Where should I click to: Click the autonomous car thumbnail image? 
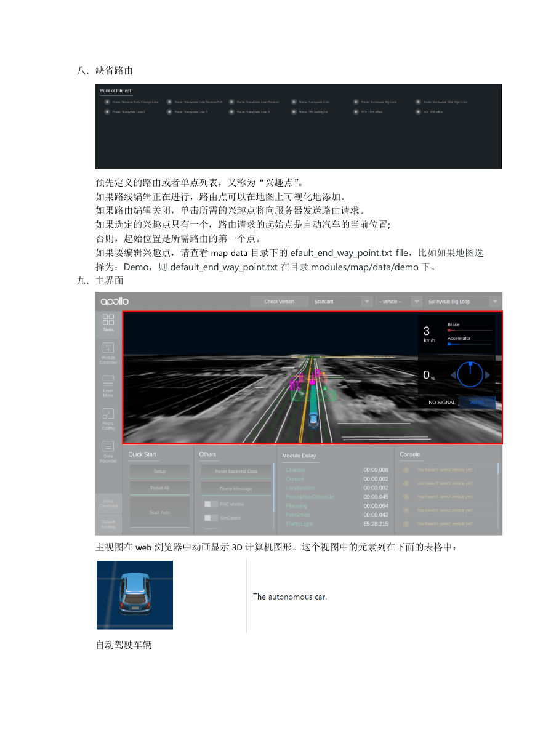point(135,595)
